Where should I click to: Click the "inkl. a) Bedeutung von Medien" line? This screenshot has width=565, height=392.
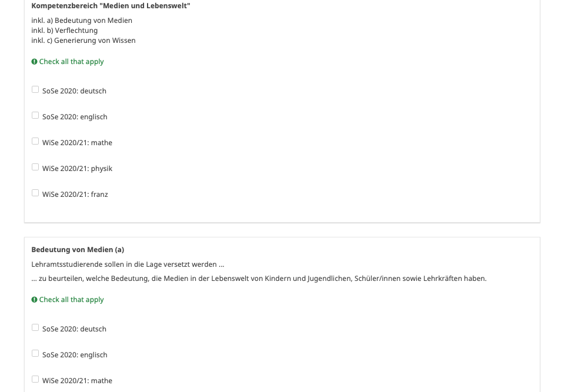pos(82,21)
